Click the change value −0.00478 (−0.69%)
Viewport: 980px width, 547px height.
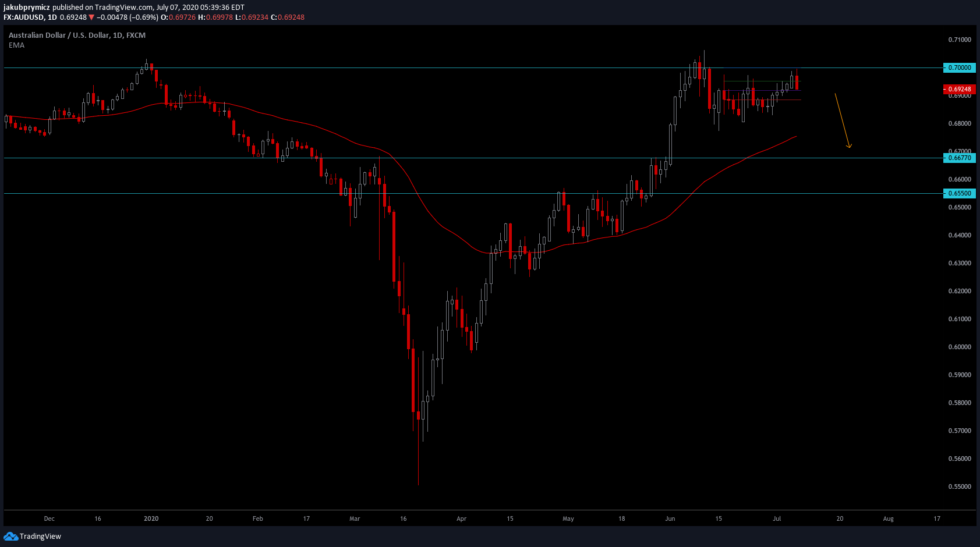128,17
